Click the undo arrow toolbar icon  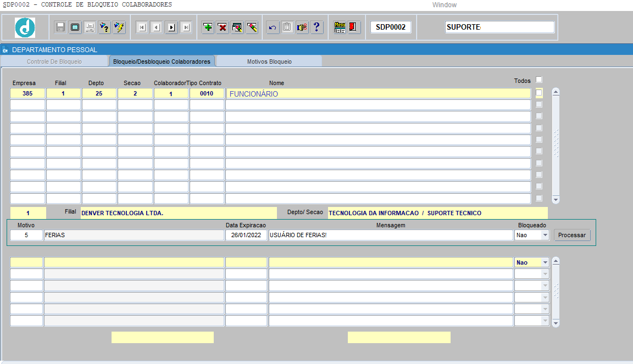273,27
